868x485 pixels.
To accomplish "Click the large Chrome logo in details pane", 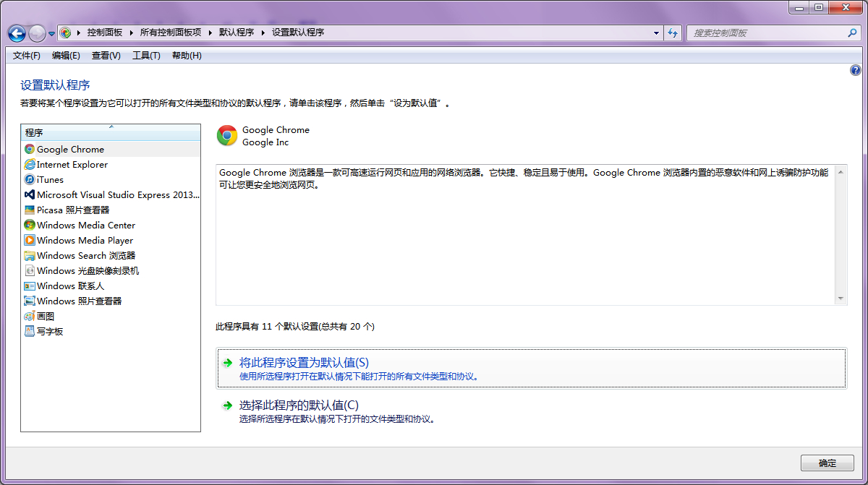I will [x=227, y=135].
